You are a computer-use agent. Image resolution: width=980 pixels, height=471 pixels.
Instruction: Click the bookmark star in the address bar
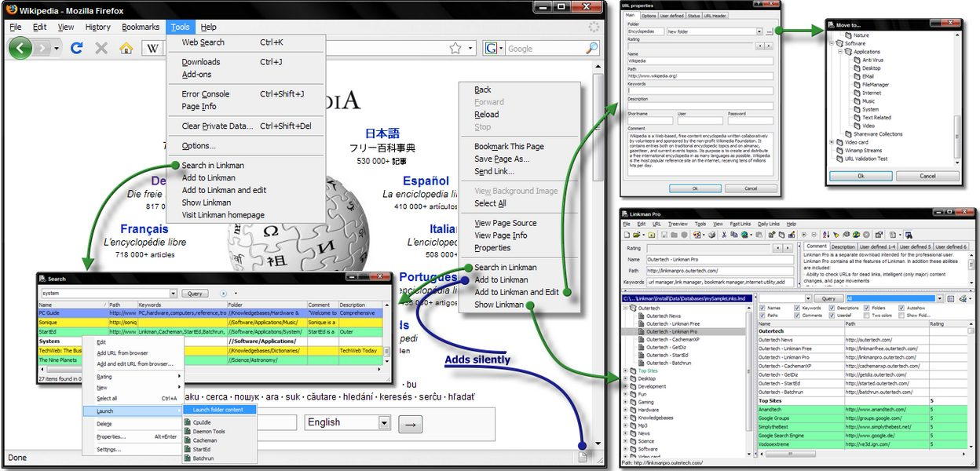click(455, 49)
